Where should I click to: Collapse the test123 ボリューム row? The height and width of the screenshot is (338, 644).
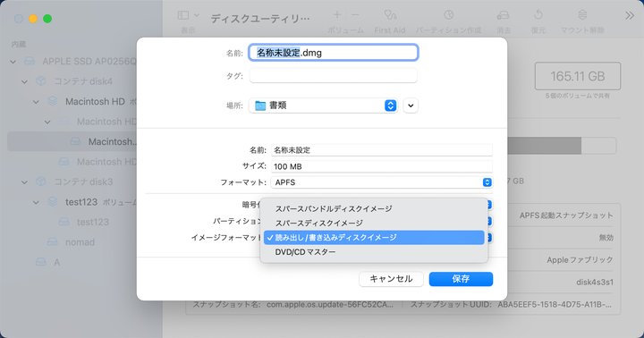pyautogui.click(x=36, y=202)
